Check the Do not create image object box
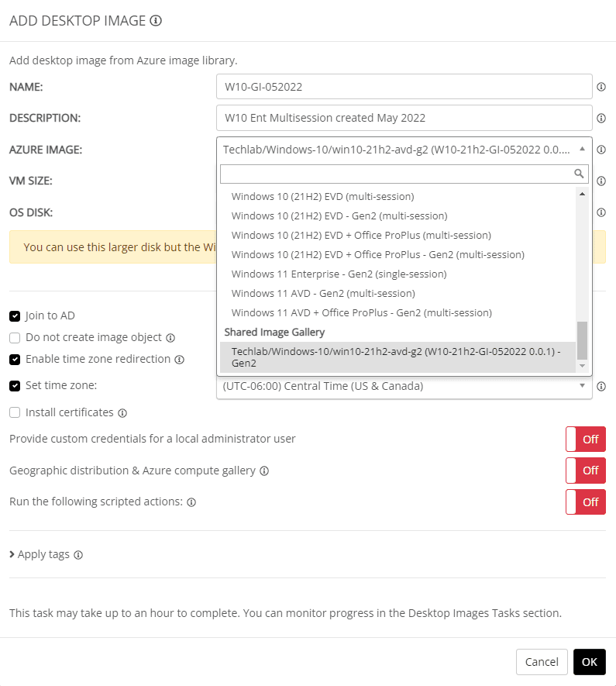 pos(15,338)
